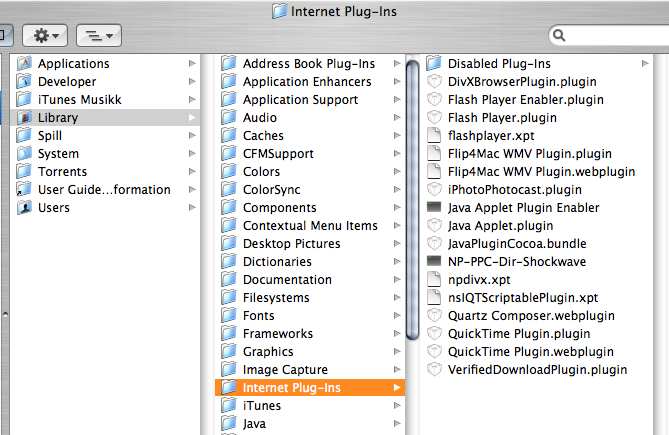The image size is (669, 435).
Task: Select the Developer folder icon
Action: tap(24, 81)
